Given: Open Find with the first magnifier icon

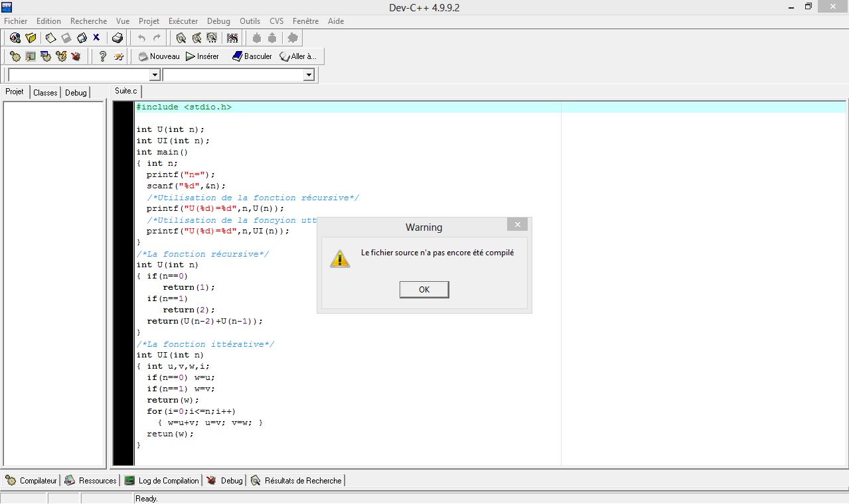Looking at the screenshot, I should coord(181,38).
